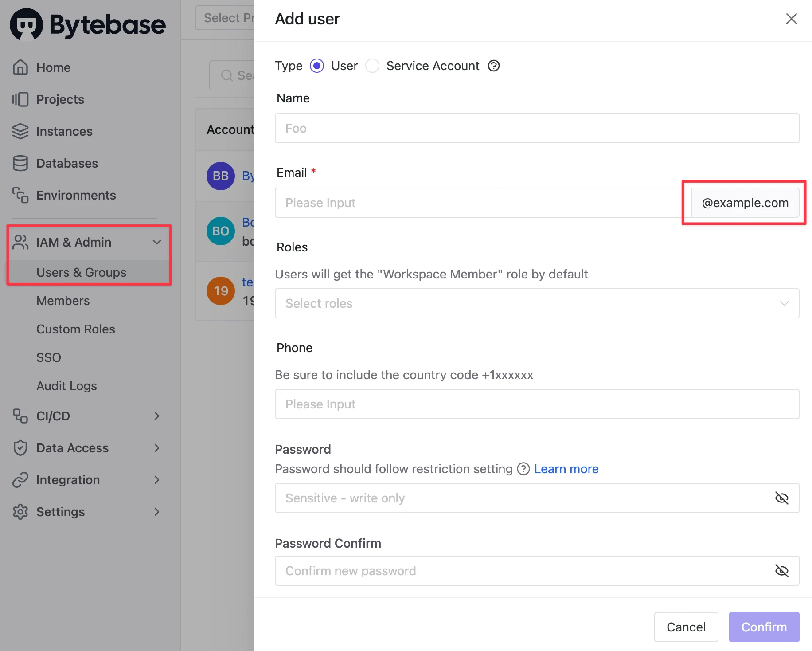The width and height of the screenshot is (812, 651).
Task: Select the Projects sidebar icon
Action: (x=20, y=99)
